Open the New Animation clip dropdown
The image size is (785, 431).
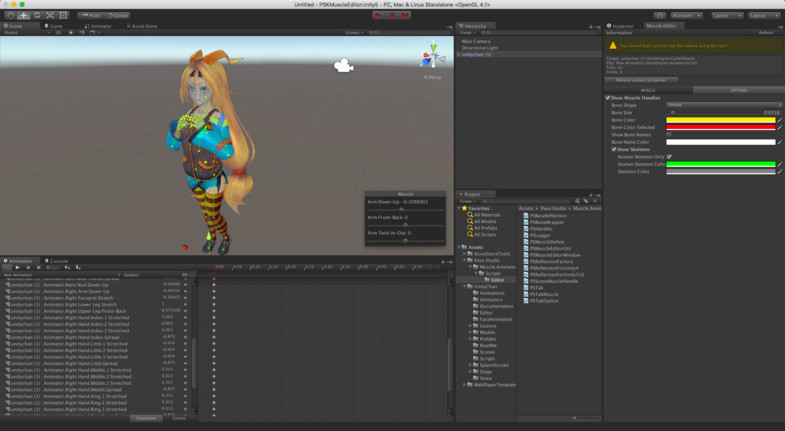point(62,275)
